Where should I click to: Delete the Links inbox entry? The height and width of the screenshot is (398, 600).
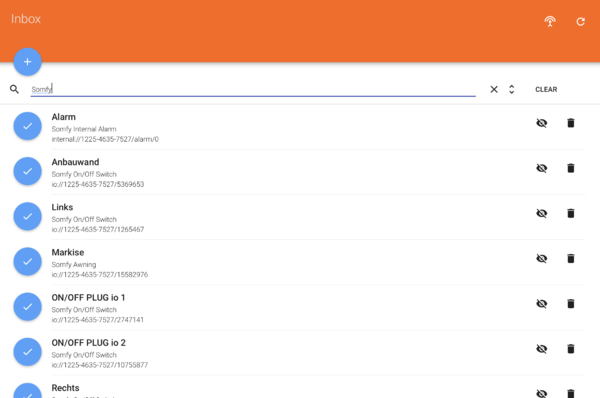point(571,213)
